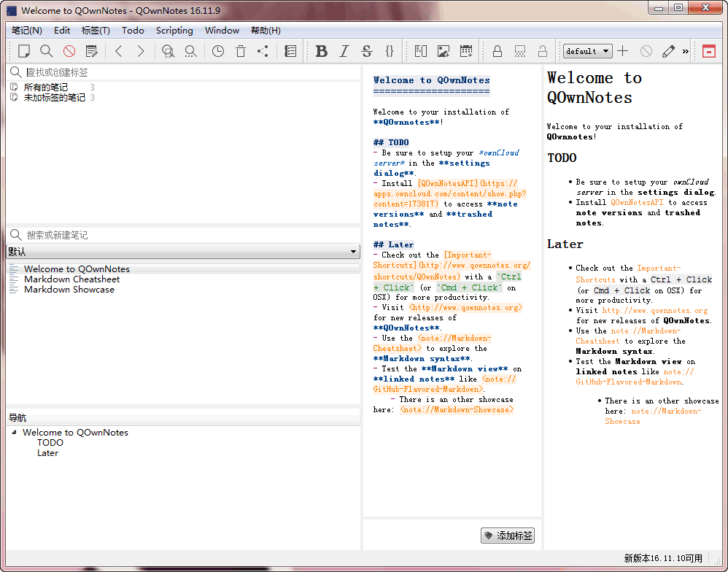Click the code block braces icon
Viewport: 728px width, 572px height.
(x=390, y=51)
